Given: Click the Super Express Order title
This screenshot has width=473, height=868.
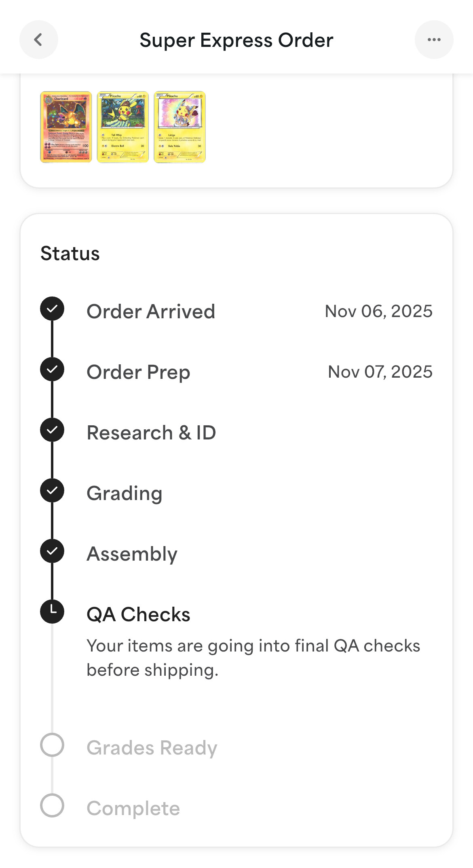Looking at the screenshot, I should click(236, 40).
